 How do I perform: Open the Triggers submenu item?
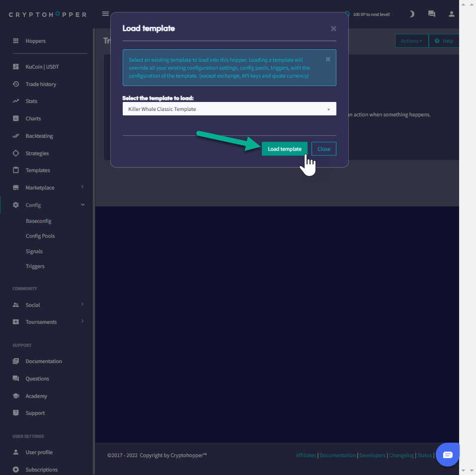(35, 266)
